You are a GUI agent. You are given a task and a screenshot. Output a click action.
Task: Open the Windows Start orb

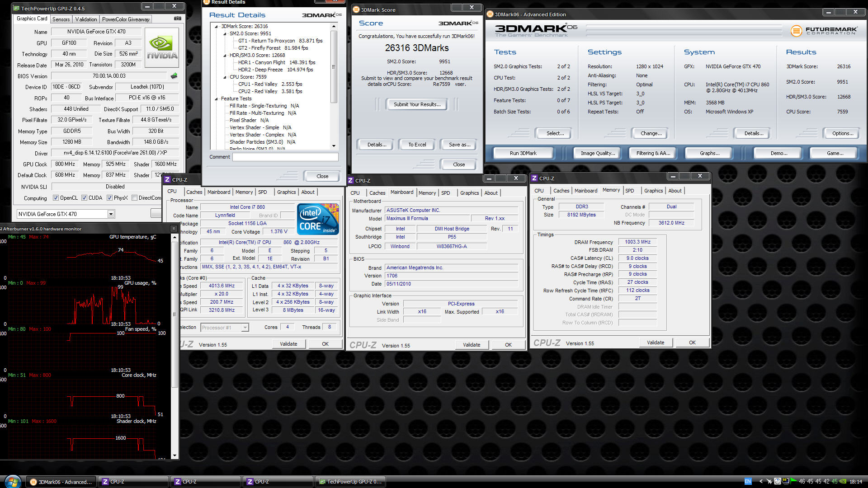tap(12, 481)
